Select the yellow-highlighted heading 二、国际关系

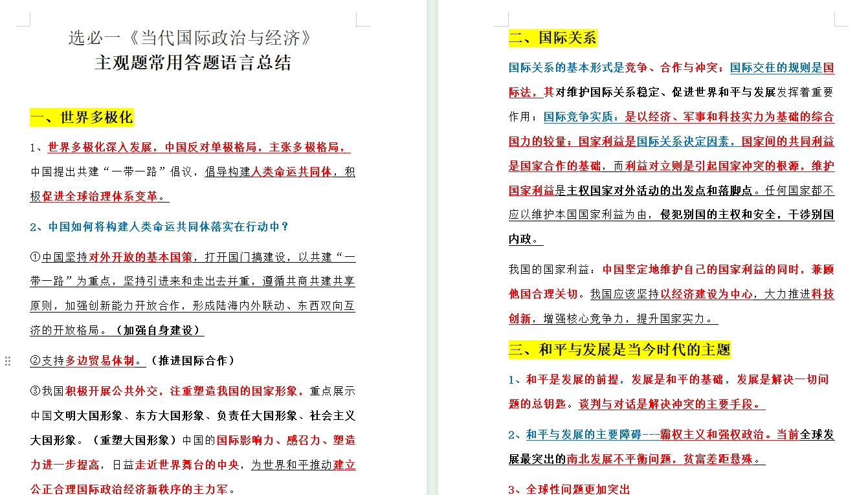click(553, 38)
